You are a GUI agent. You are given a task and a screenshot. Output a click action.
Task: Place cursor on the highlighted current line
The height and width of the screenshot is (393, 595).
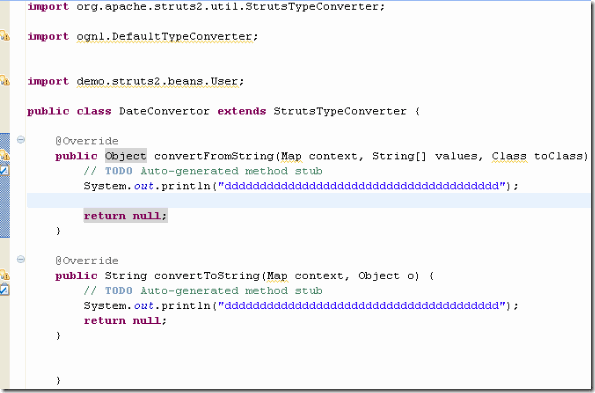point(308,201)
